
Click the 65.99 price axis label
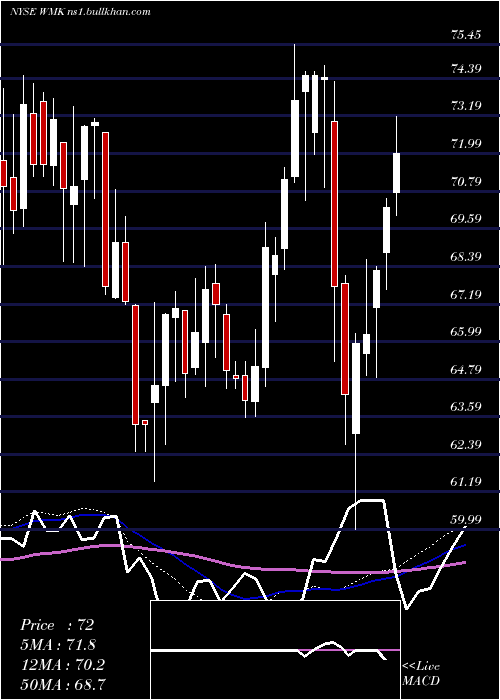point(466,332)
